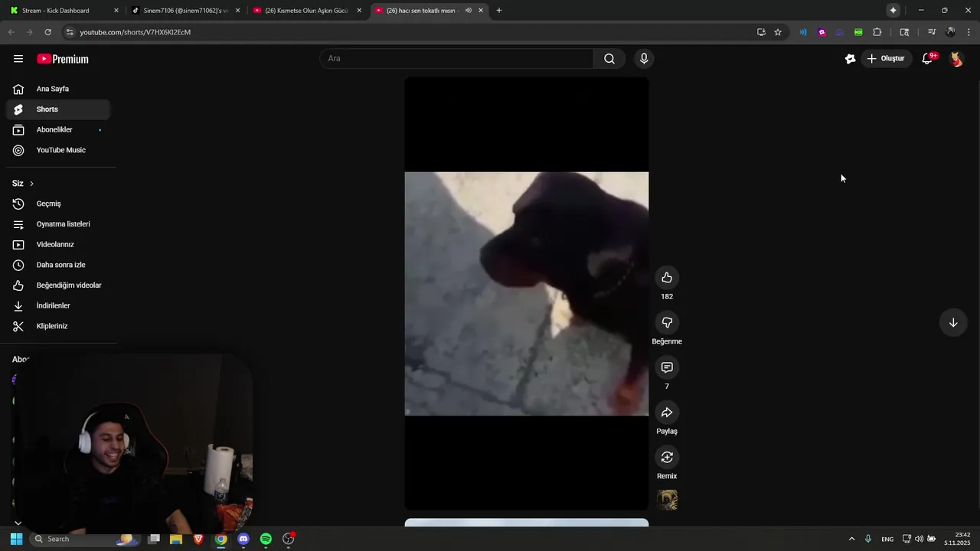This screenshot has width=980, height=551.
Task: Open Spotify from taskbar
Action: (266, 539)
